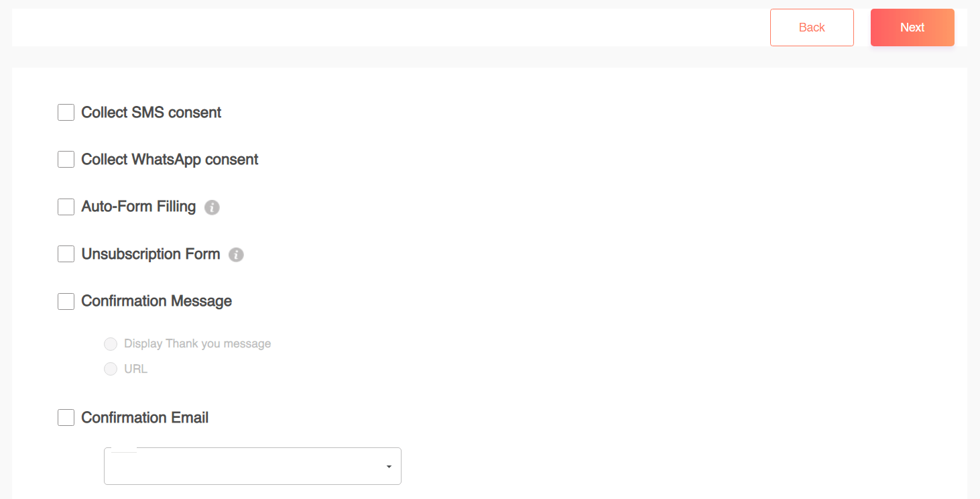This screenshot has width=980, height=499.
Task: Check the Unsubscription Form checkbox
Action: (66, 254)
